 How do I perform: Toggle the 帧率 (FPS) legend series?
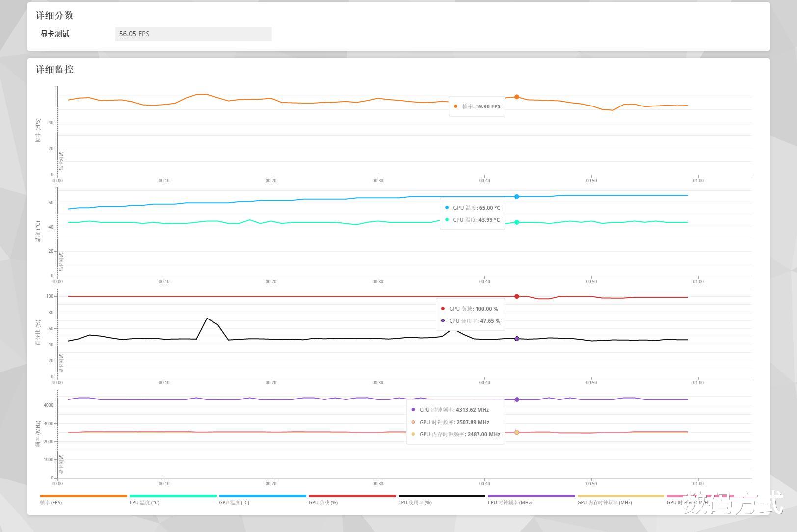[x=51, y=502]
